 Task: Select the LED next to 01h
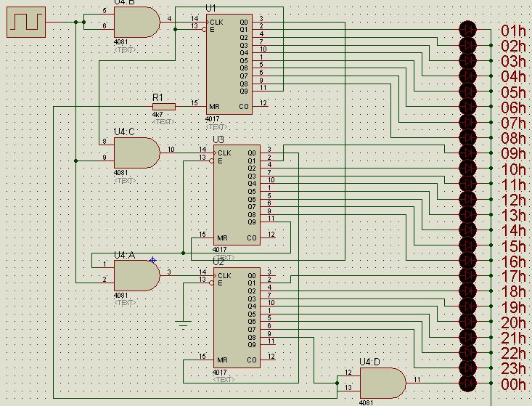click(467, 30)
